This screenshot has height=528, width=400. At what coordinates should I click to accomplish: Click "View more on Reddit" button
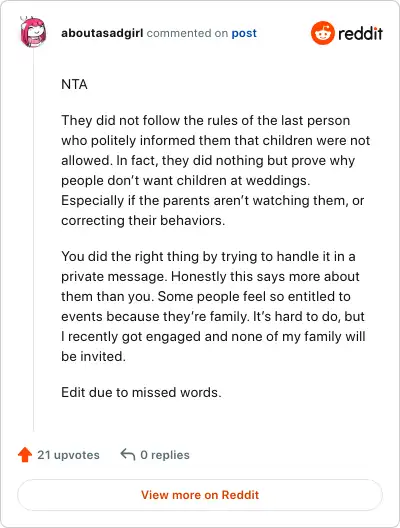200,495
